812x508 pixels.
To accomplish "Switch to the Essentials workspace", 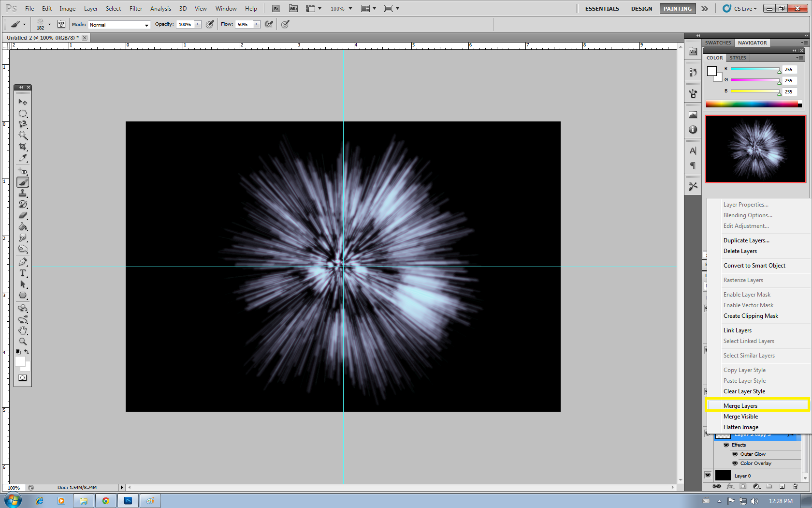I will pyautogui.click(x=602, y=9).
